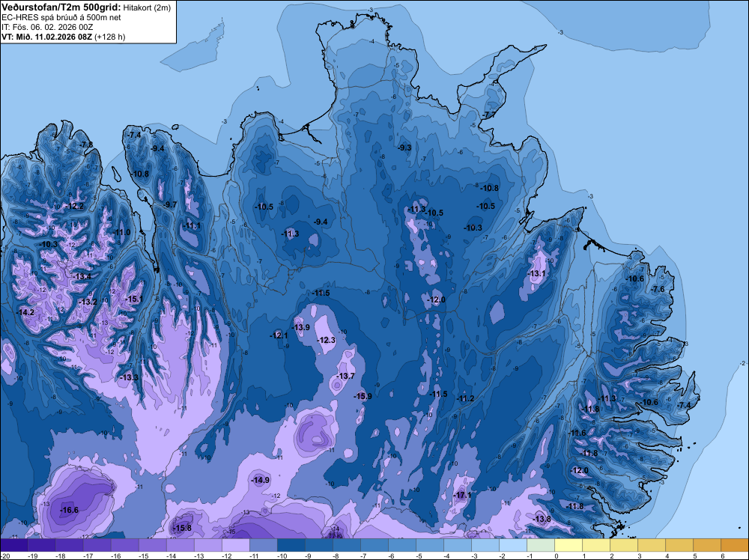Select the Hitakort (2m) header label
The image size is (749, 560).
pyautogui.click(x=147, y=7)
